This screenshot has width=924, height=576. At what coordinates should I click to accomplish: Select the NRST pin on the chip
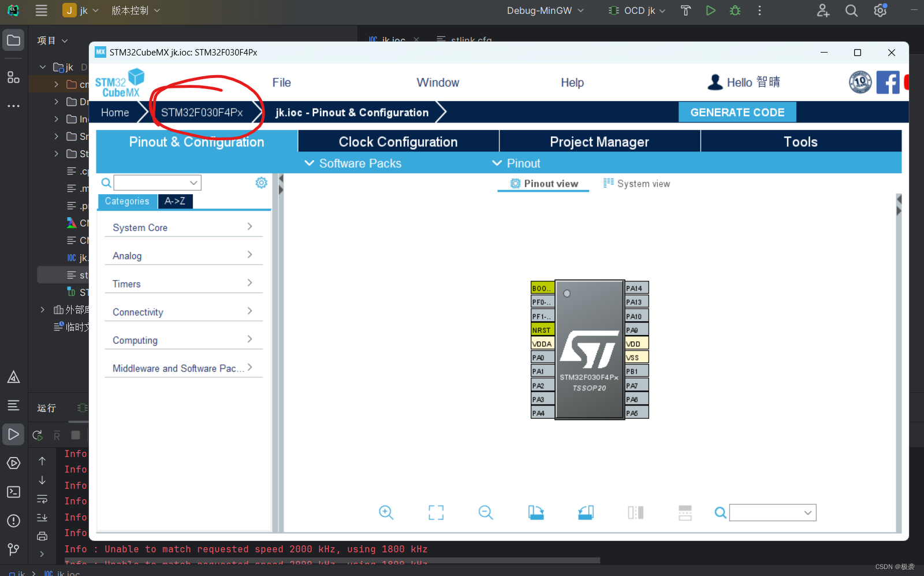(x=542, y=330)
